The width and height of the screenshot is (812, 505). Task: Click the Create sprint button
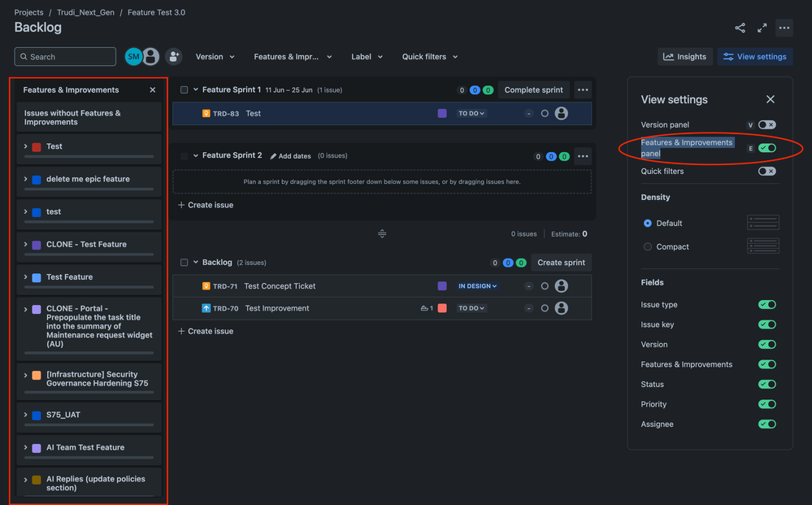coord(561,262)
